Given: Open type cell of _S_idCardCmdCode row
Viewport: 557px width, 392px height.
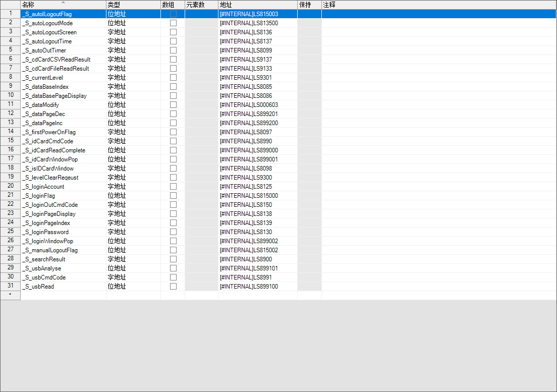Looking at the screenshot, I should pyautogui.click(x=133, y=141).
